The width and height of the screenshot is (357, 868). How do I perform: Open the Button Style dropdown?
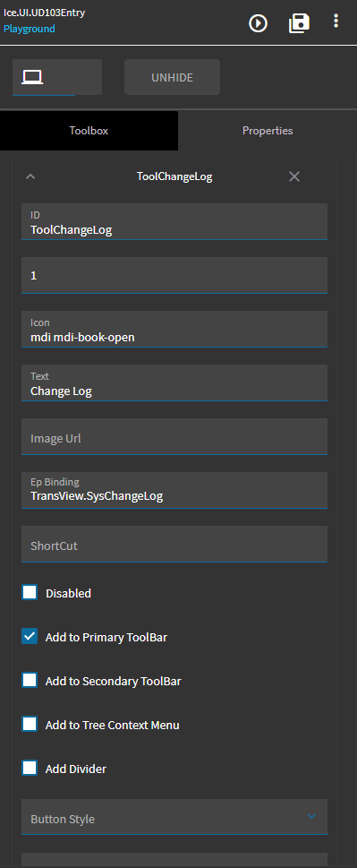click(174, 817)
